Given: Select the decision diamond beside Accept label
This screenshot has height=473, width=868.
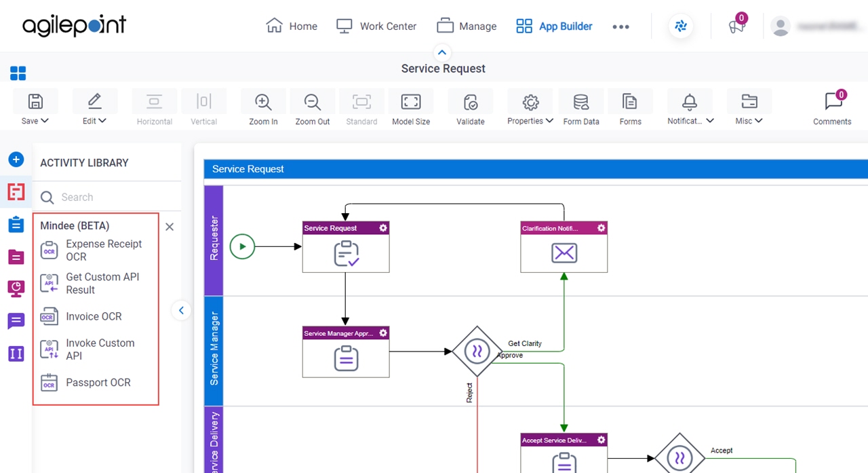Looking at the screenshot, I should tap(679, 458).
